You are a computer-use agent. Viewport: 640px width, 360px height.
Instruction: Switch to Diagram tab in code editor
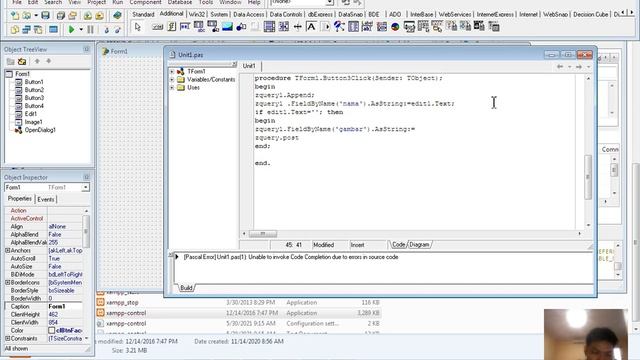coord(419,244)
